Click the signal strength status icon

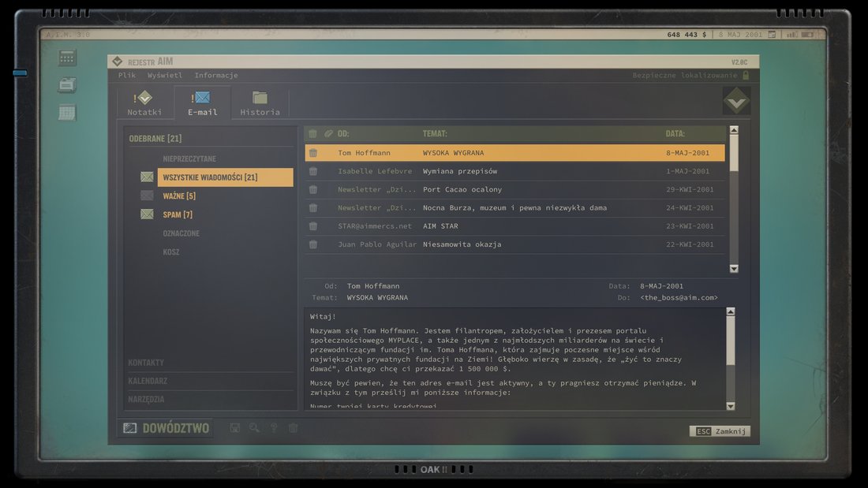[792, 35]
